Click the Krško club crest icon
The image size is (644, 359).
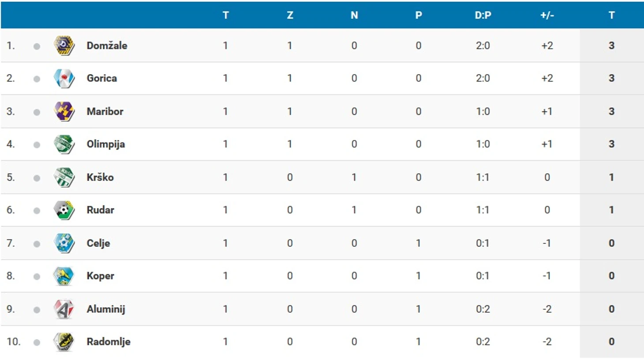point(64,177)
